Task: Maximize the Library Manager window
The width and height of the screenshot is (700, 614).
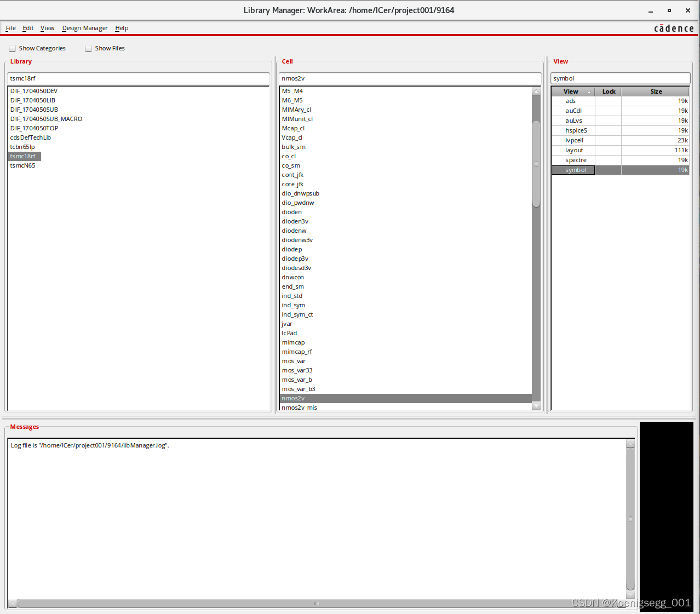Action: (x=669, y=10)
